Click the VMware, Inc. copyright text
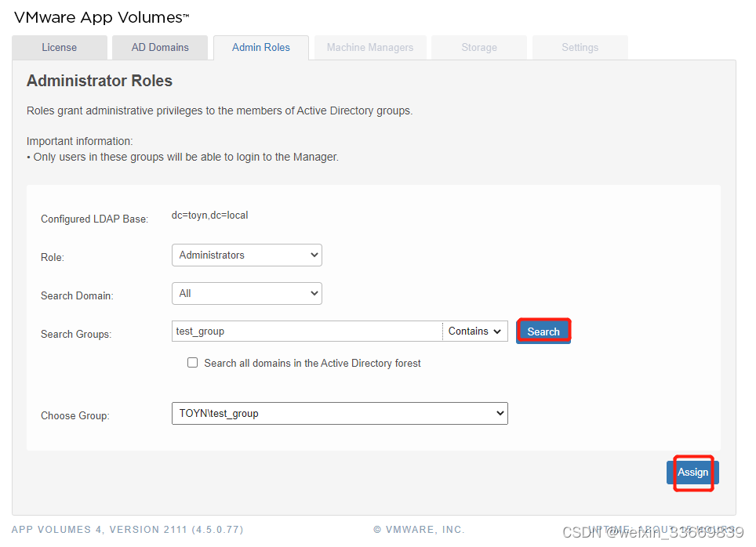756x547 pixels. (419, 530)
